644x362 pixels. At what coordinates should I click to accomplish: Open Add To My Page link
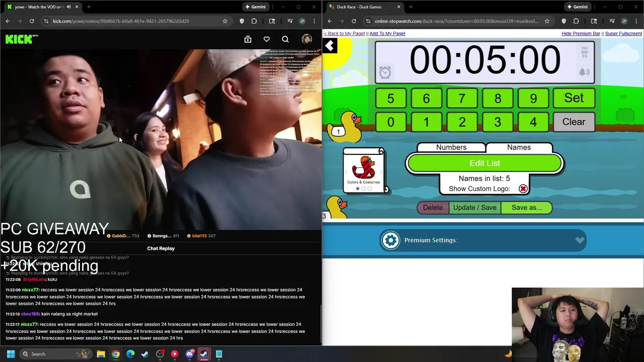coord(387,34)
